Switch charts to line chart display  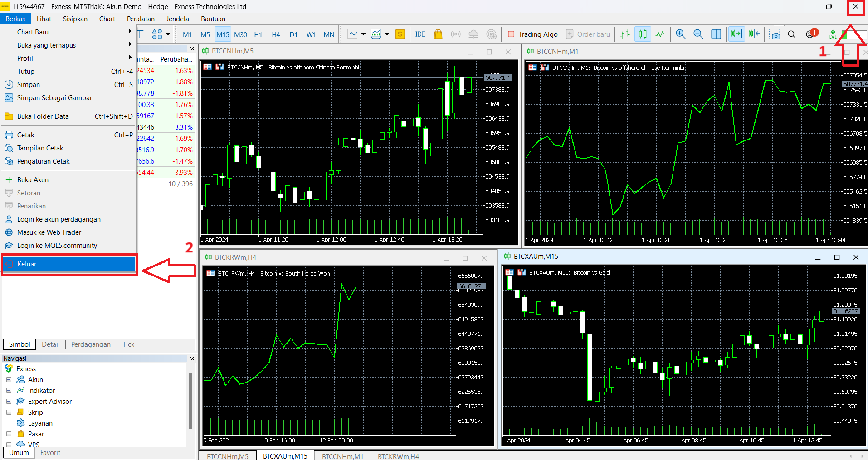click(x=660, y=34)
